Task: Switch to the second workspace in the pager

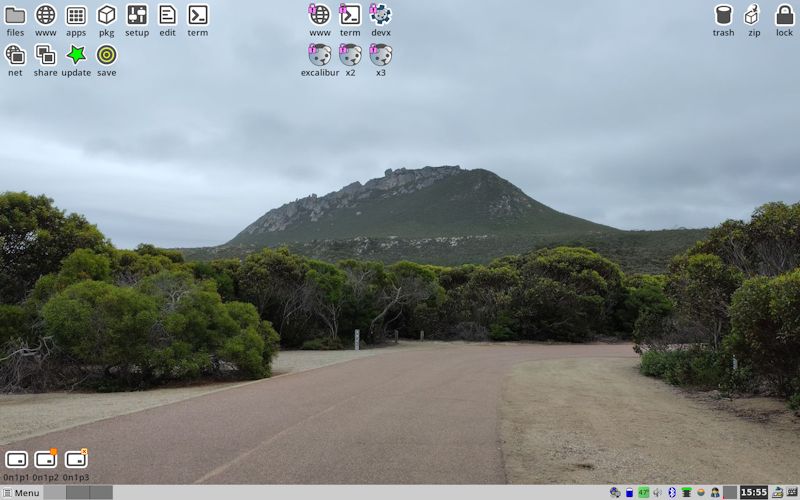Action: [x=78, y=492]
